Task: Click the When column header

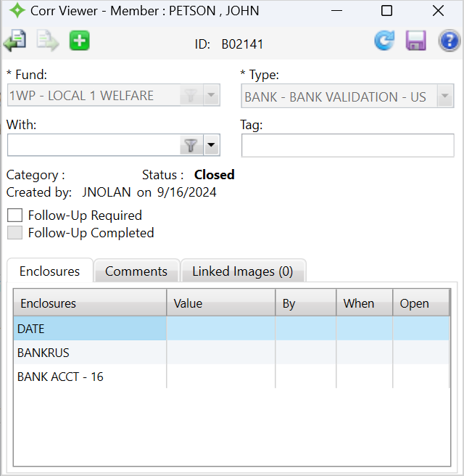Action: tap(364, 303)
